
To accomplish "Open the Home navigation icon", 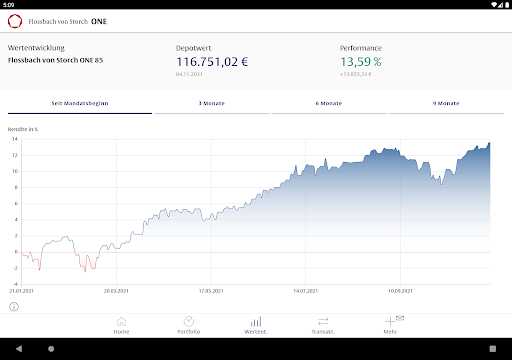I will tap(121, 322).
